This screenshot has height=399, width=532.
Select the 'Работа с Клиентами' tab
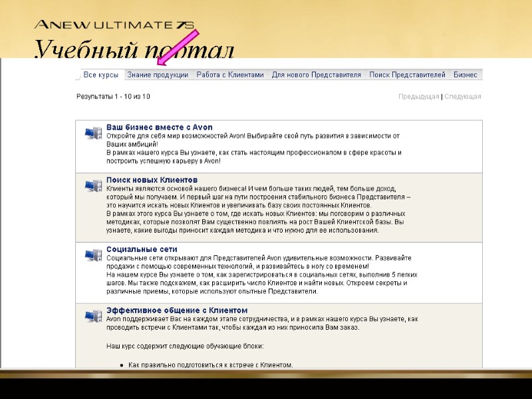pos(230,75)
